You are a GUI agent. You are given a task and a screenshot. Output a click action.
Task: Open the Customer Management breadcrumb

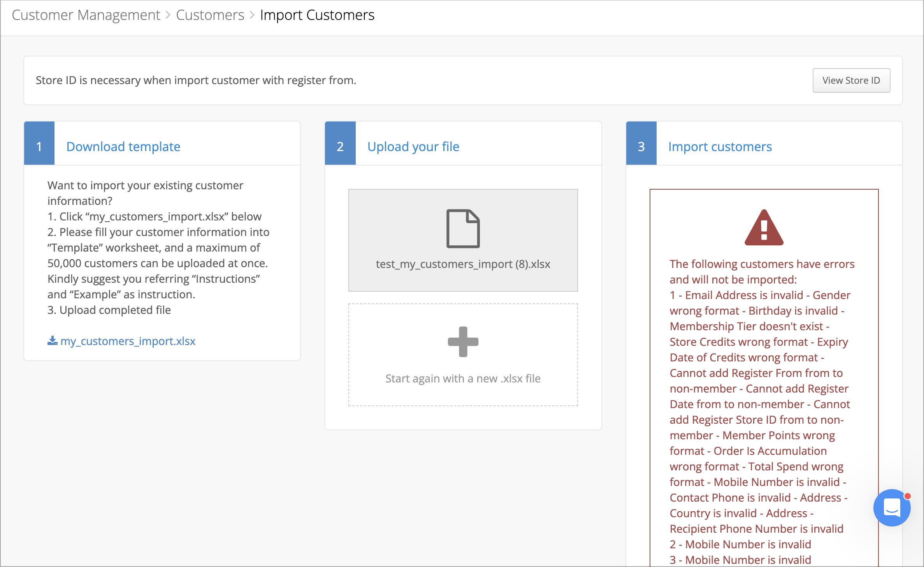(x=86, y=15)
